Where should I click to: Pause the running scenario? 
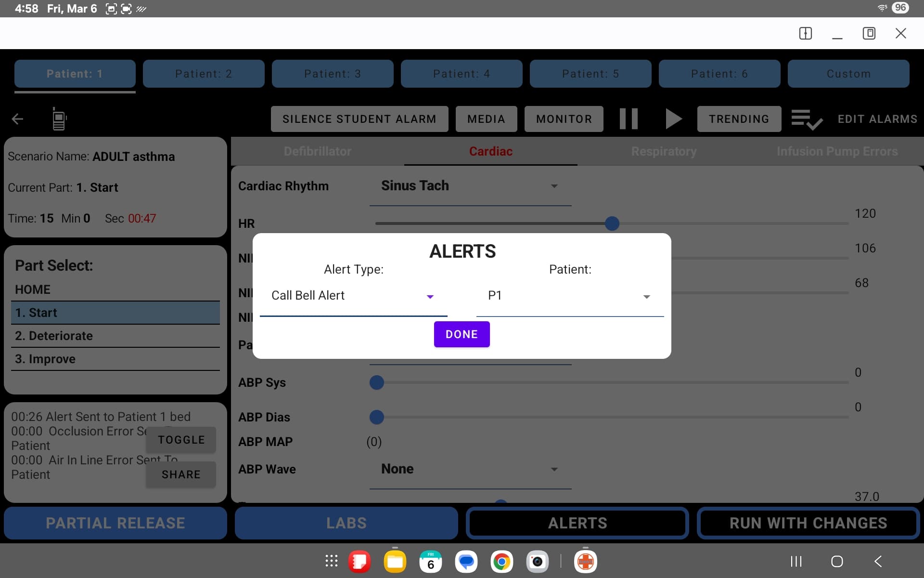628,119
